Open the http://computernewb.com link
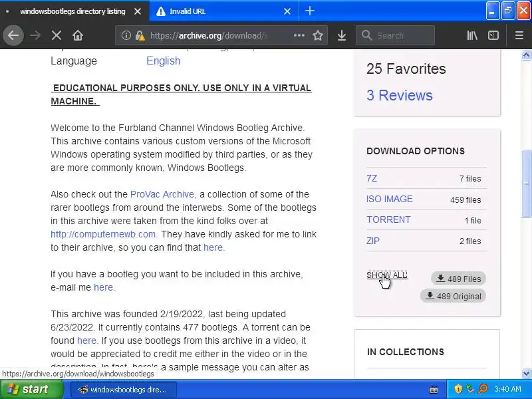This screenshot has width=532, height=399. pos(103,235)
